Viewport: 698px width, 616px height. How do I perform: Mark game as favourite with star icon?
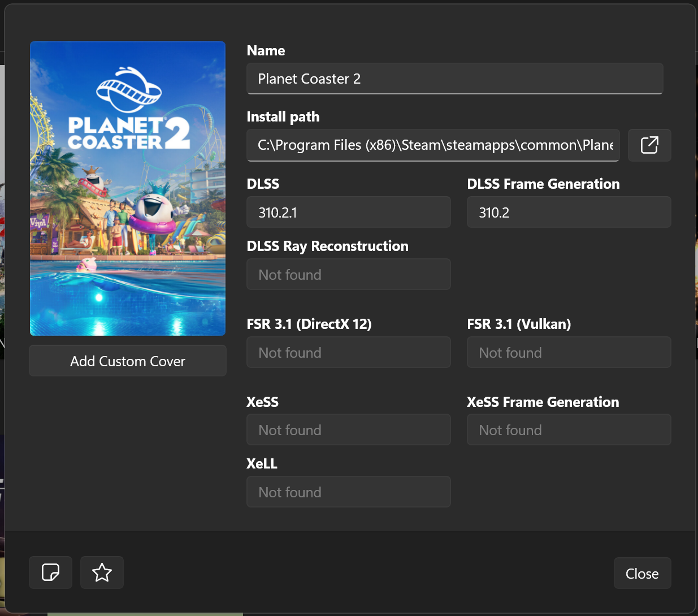coord(102,572)
